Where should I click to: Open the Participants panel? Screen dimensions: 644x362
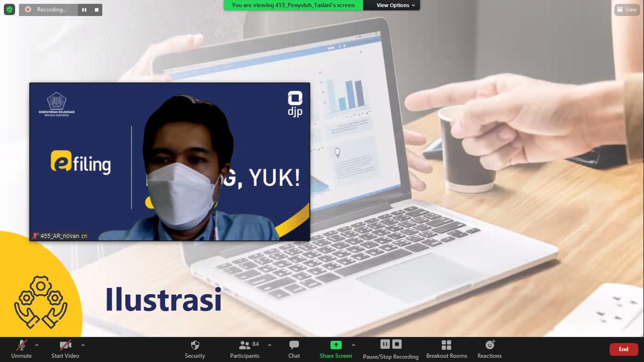coord(245,345)
